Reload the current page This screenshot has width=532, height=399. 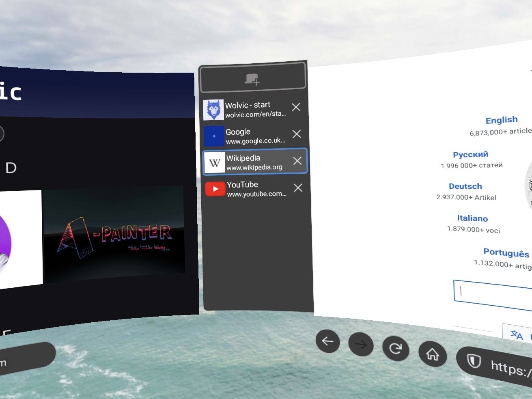click(x=395, y=348)
